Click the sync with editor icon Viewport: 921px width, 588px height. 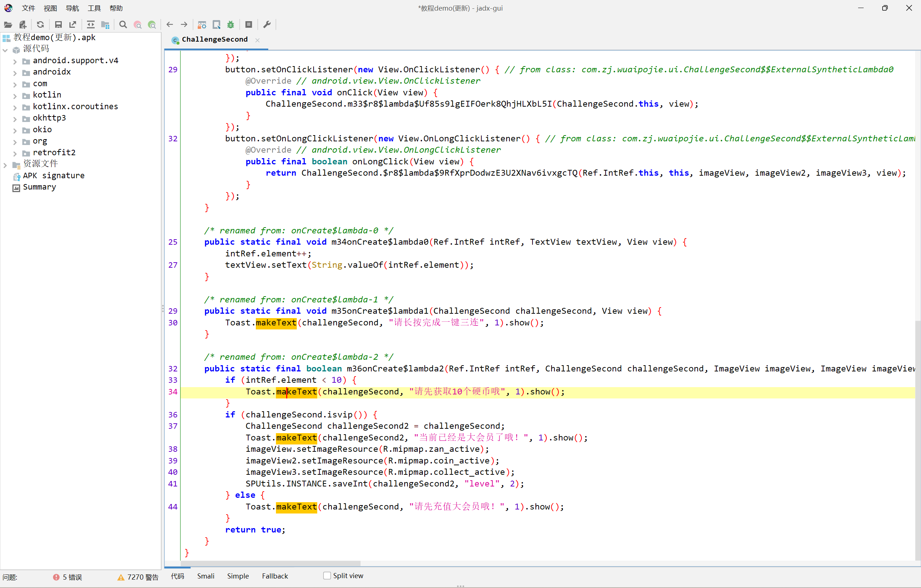[x=91, y=25]
